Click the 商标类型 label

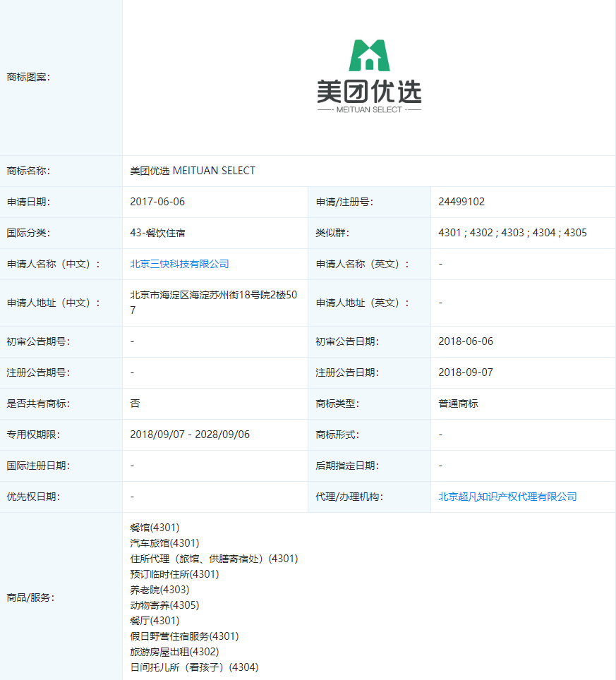coord(337,403)
